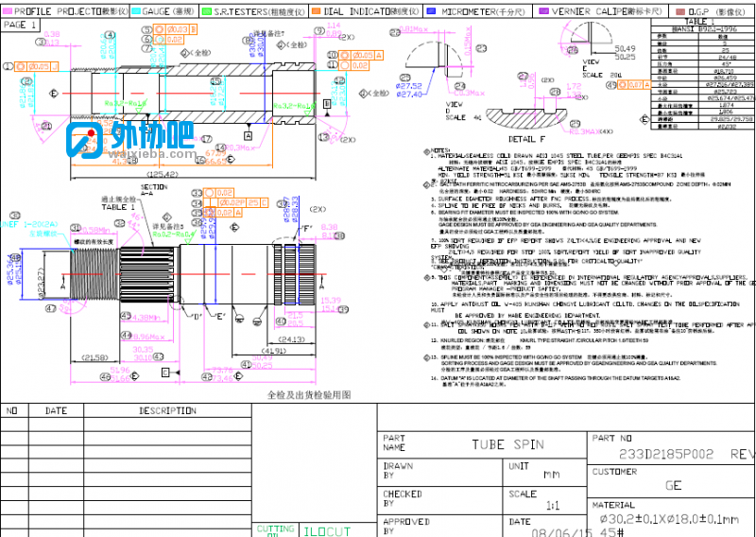756x537 pixels.
Task: Click the UNIT mm cell
Action: tap(544, 472)
